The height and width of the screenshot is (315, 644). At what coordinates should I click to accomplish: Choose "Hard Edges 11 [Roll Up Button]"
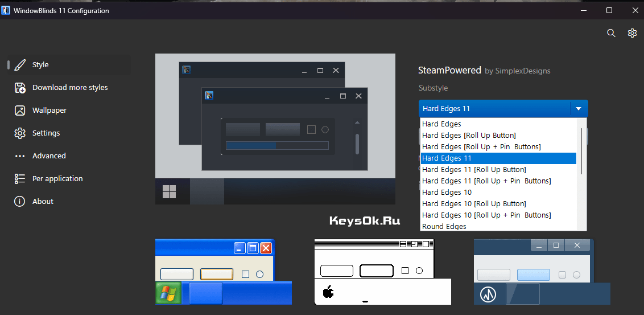coord(498,169)
